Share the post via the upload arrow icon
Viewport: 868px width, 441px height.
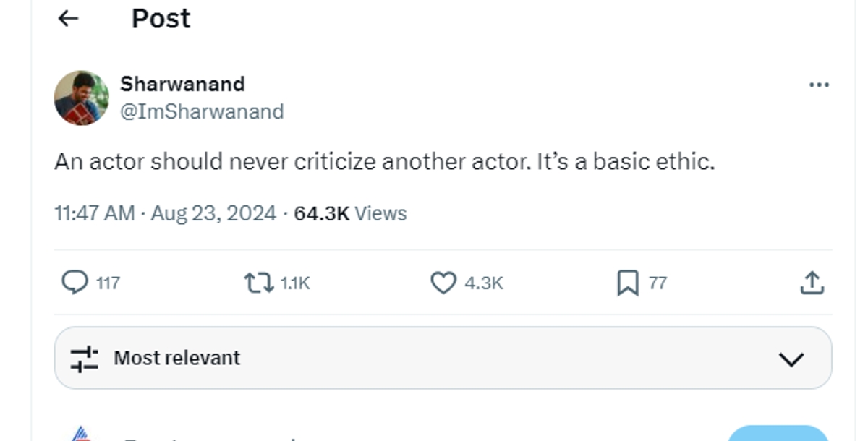[812, 283]
